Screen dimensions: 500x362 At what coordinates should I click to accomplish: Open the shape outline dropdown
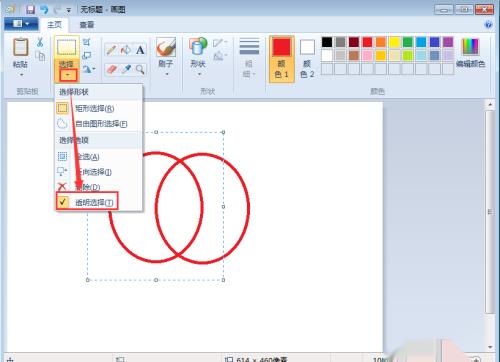[x=220, y=42]
